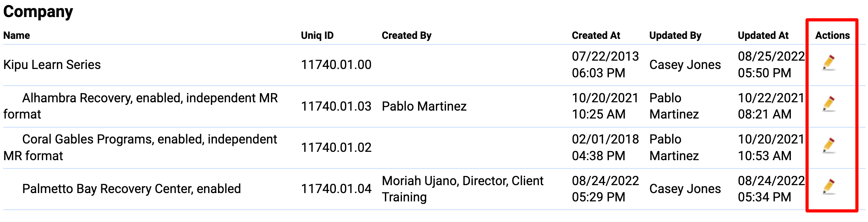The width and height of the screenshot is (868, 222).
Task: Click Uniq ID 11740.01.04
Action: coord(336,189)
